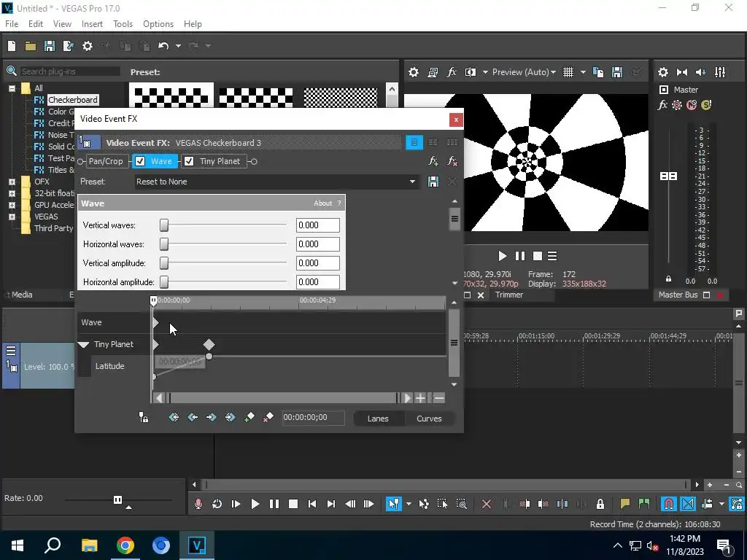Expand the OFX folder in plug-in tree

point(12,182)
